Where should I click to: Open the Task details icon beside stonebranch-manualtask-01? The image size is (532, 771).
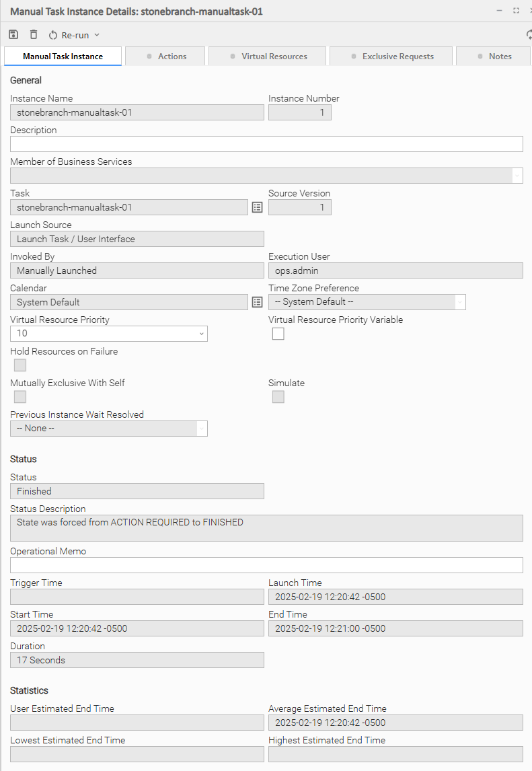257,207
